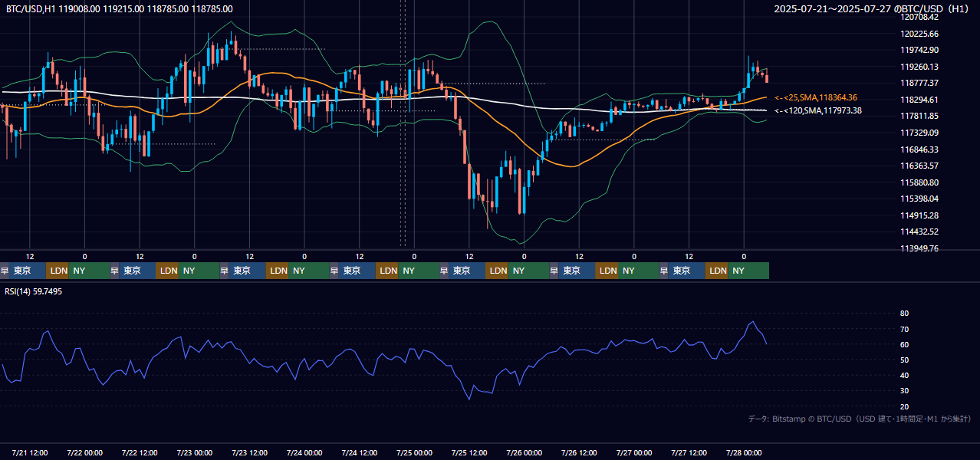Click the 7/23 12:00 date label
This screenshot has height=460, width=980.
click(x=250, y=452)
